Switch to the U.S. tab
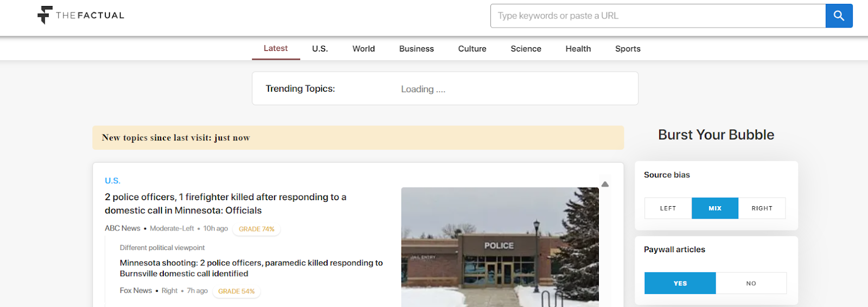This screenshot has width=868, height=307. (320, 49)
